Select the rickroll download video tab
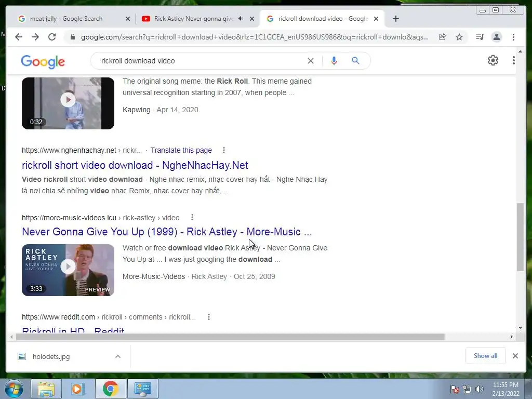Screen dimensions: 532x399 323,19
